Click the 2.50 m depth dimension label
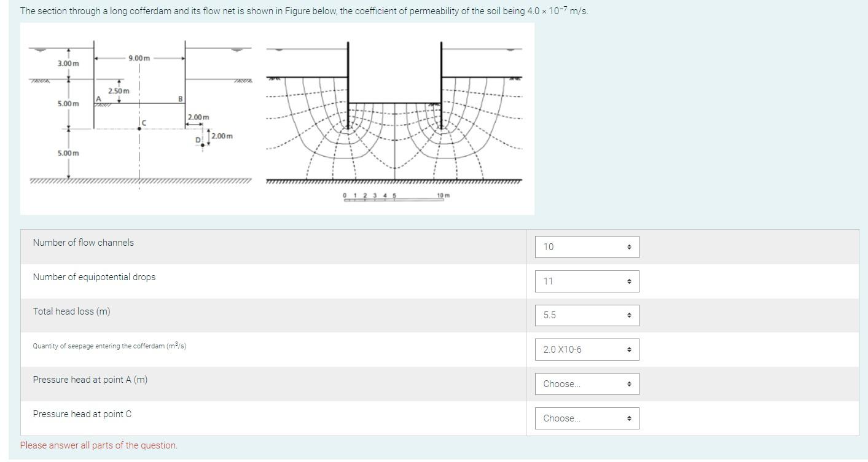Screen dimensions: 868x462 pos(119,91)
